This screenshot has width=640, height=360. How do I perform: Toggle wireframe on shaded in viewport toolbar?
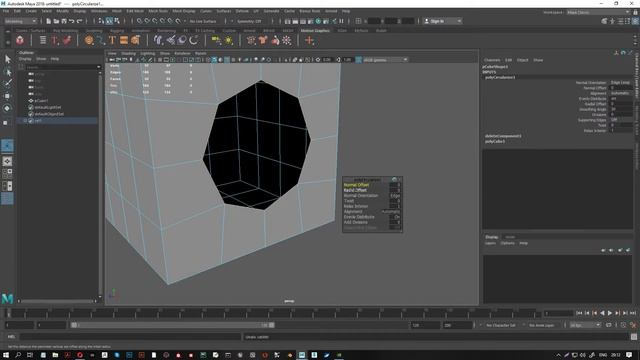click(227, 60)
